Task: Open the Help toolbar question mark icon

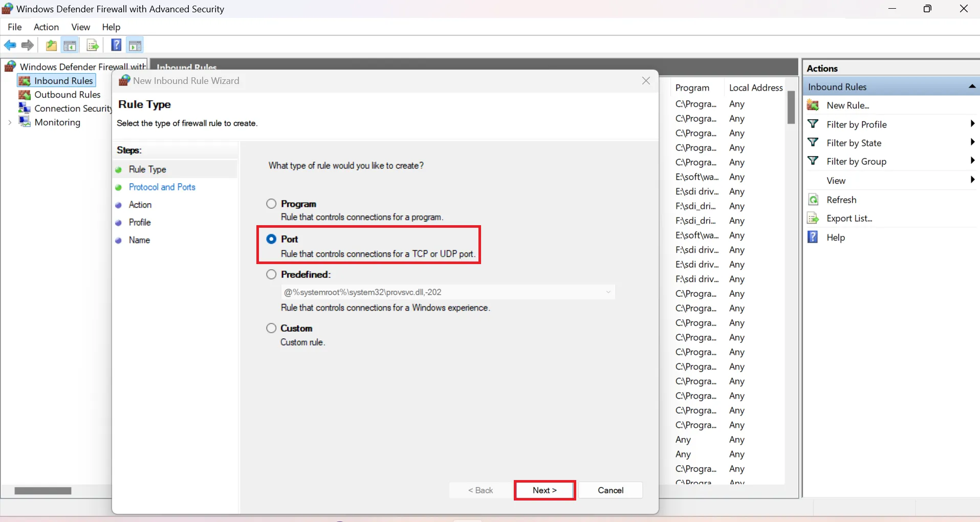Action: (116, 46)
